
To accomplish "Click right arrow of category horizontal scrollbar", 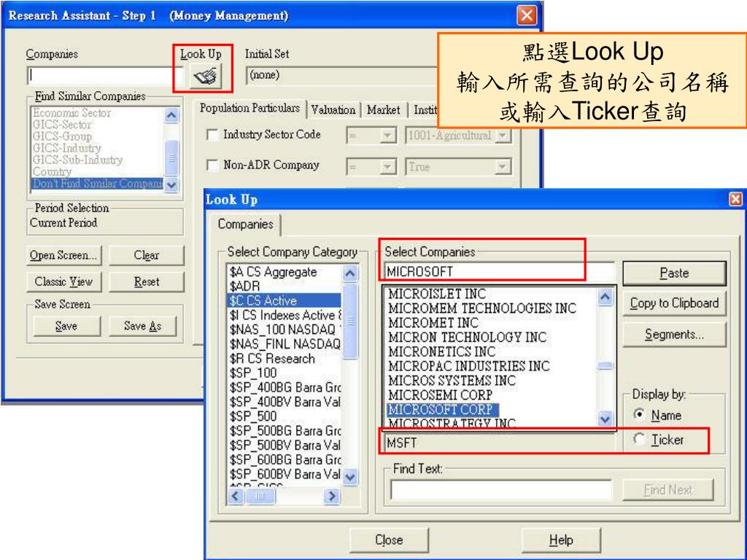I will (x=332, y=496).
